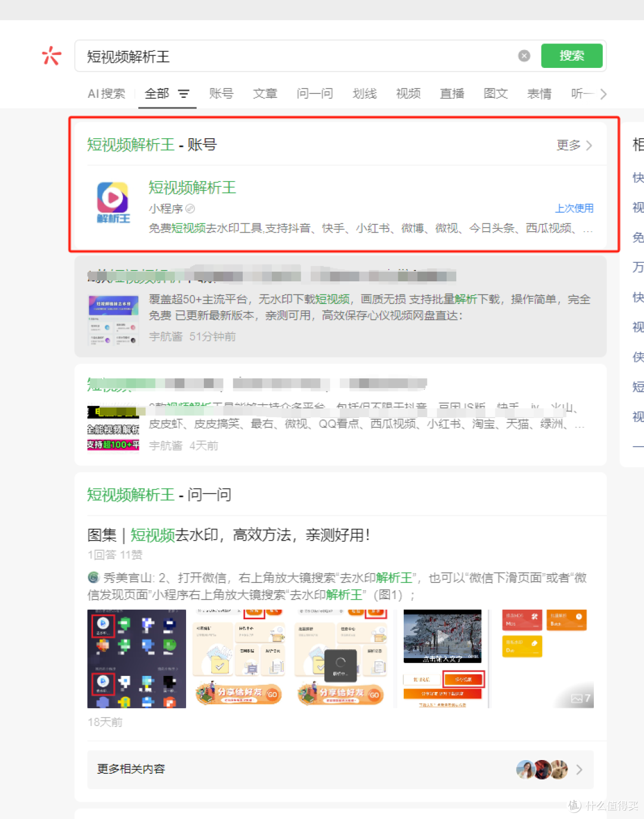Viewport: 644px width, 819px height.
Task: Clear the search box with the X icon
Action: coord(524,55)
